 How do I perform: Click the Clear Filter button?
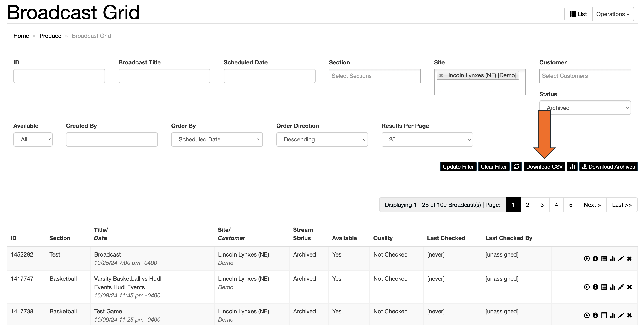pyautogui.click(x=493, y=167)
